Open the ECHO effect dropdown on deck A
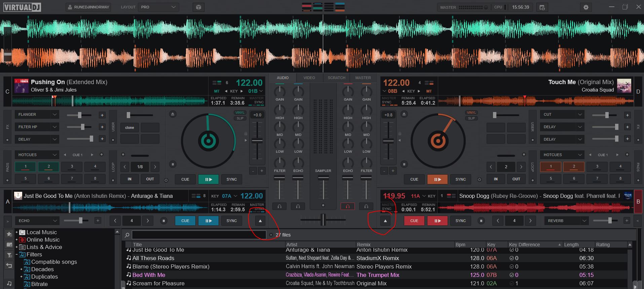 point(37,221)
